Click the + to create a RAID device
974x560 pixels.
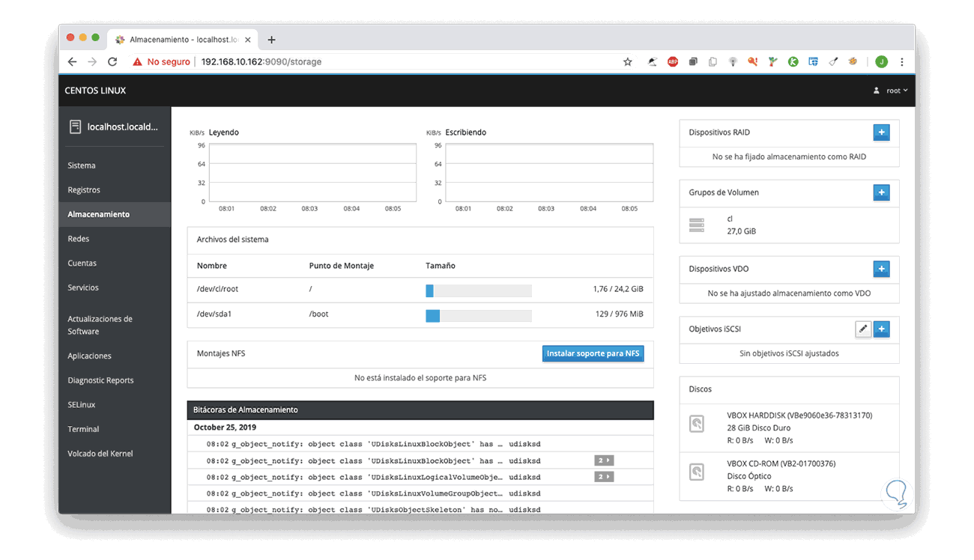click(x=881, y=132)
